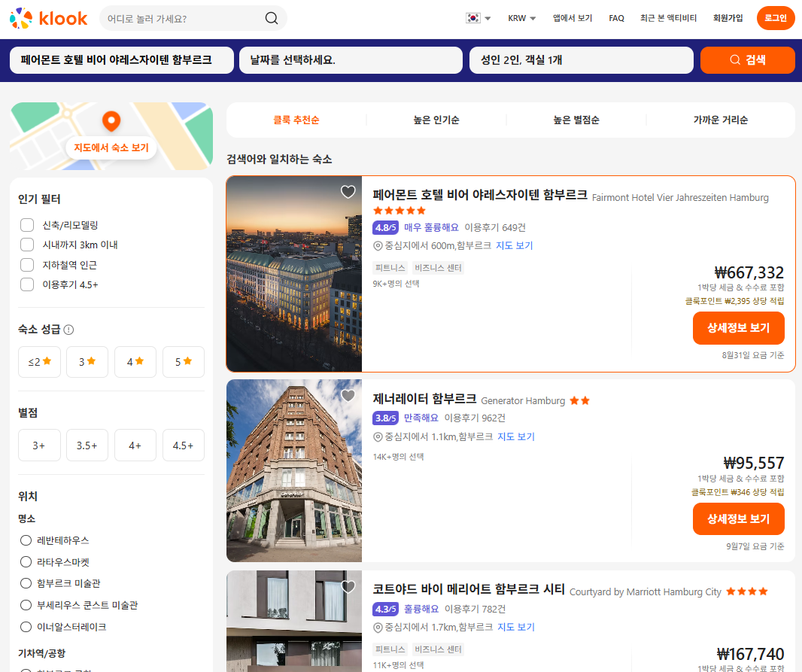Click location pin icon on Courtyard listing
This screenshot has width=802, height=672.
coord(378,628)
